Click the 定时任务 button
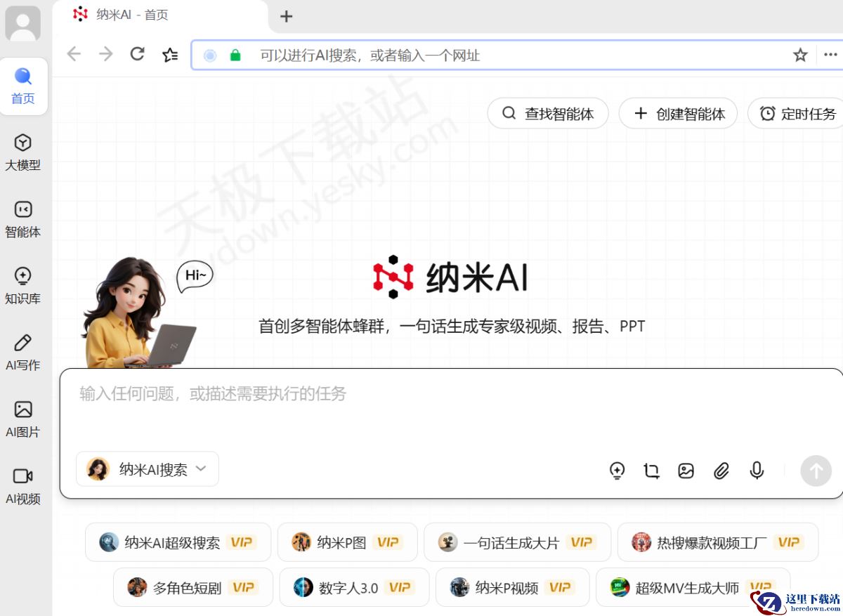 796,113
